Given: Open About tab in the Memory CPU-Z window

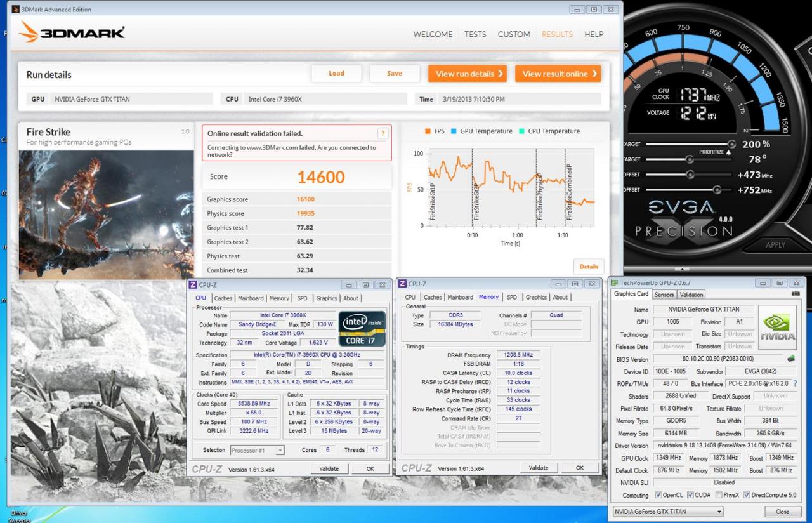Looking at the screenshot, I should pyautogui.click(x=560, y=297).
